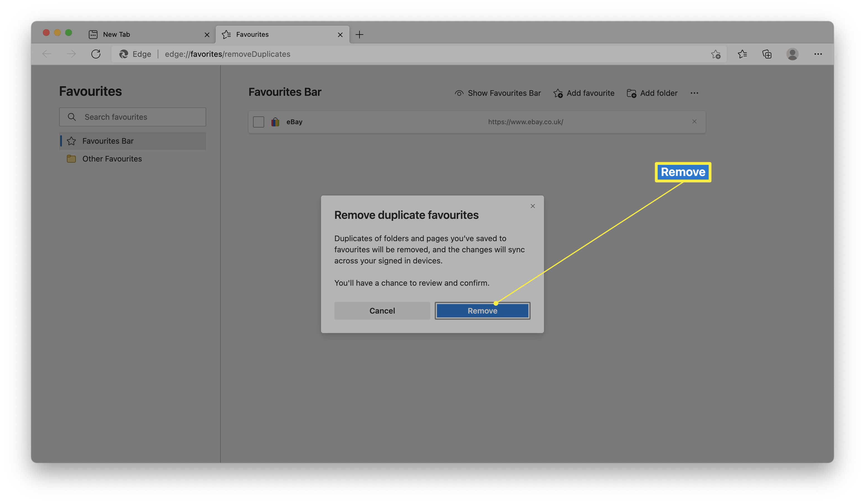Screen dimensions: 865x504
Task: Cancel the remove duplicates dialog
Action: [x=382, y=311]
